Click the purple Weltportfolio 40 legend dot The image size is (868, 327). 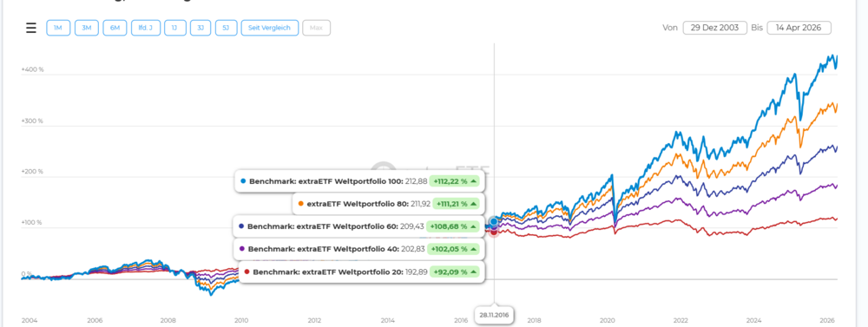(242, 249)
